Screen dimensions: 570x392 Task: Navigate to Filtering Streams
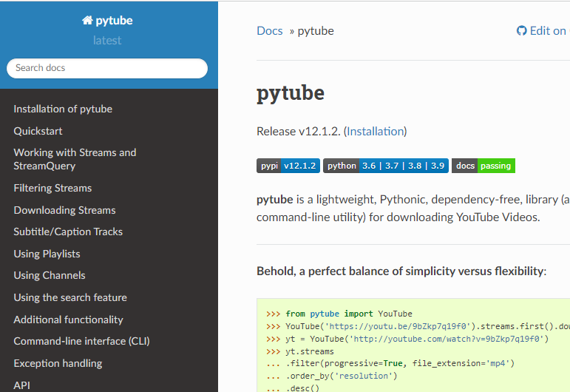click(x=52, y=188)
